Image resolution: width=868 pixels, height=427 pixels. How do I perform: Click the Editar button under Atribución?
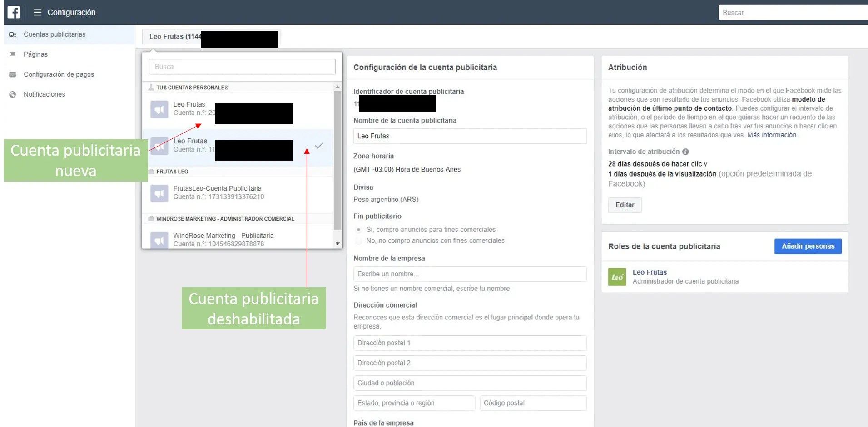pos(625,205)
